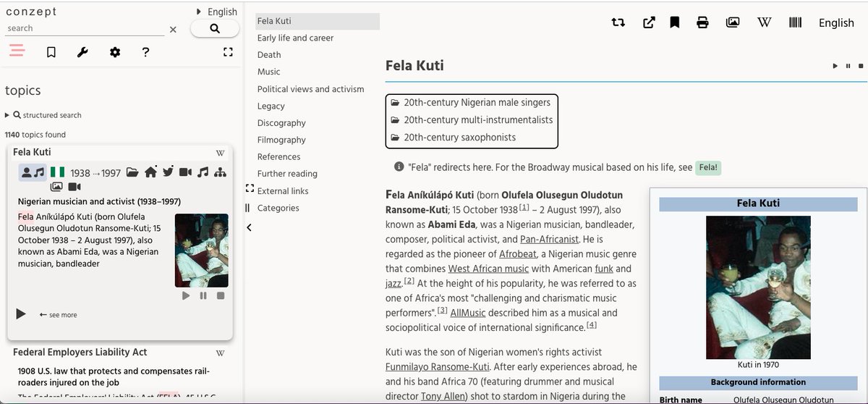Viewport: 868px width, 404px height.
Task: Click the double-bar icon beside Categories
Action: pyautogui.click(x=247, y=208)
